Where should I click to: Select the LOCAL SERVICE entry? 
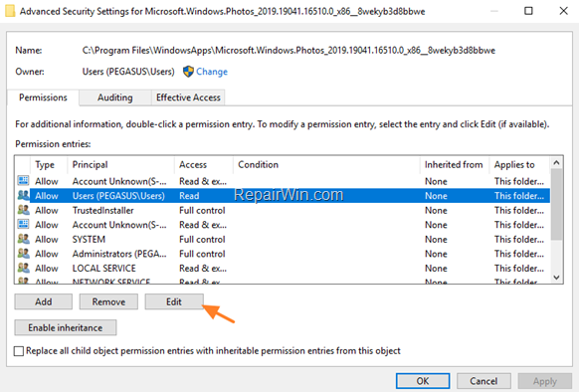(104, 269)
